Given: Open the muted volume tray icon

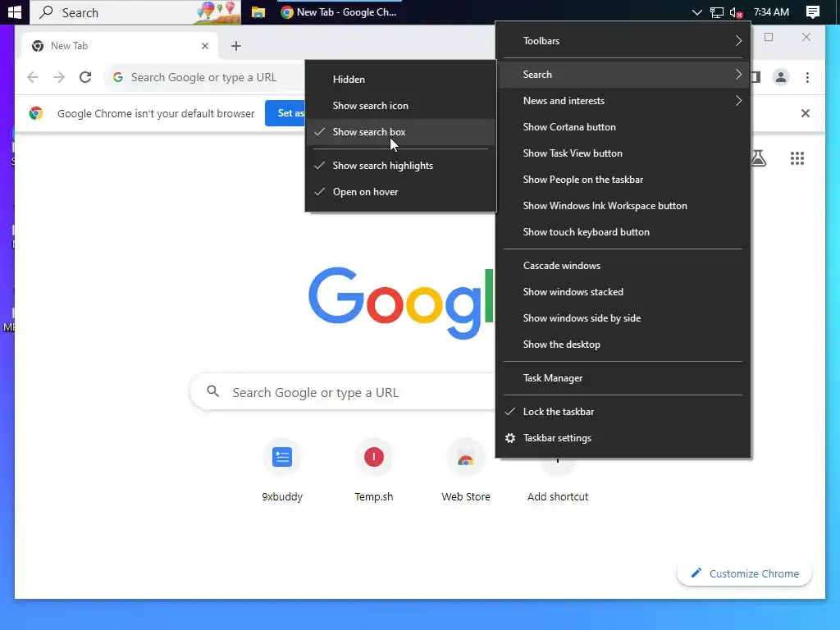Looking at the screenshot, I should coord(736,12).
